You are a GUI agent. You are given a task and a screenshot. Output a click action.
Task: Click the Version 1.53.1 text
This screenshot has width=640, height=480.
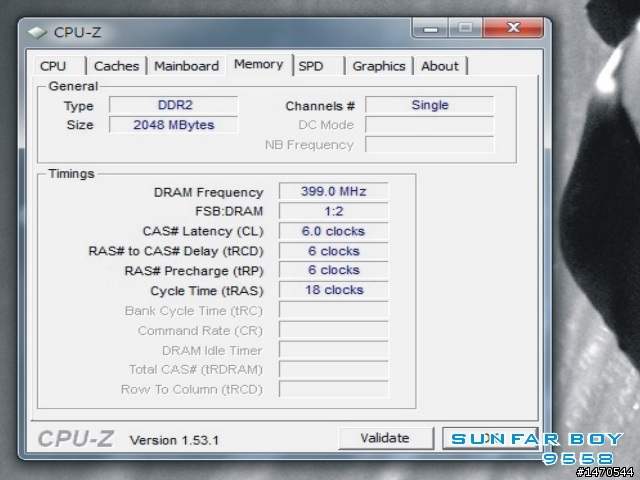pyautogui.click(x=174, y=440)
